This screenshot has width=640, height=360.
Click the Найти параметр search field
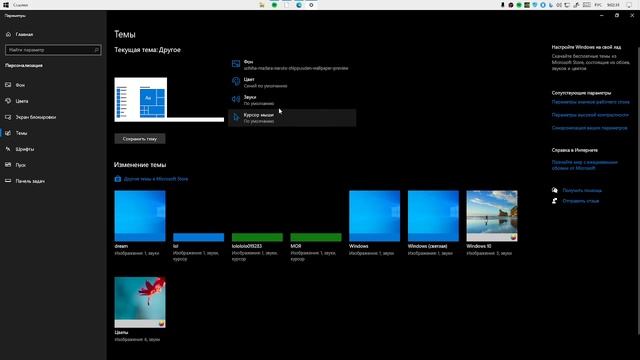tap(53, 50)
